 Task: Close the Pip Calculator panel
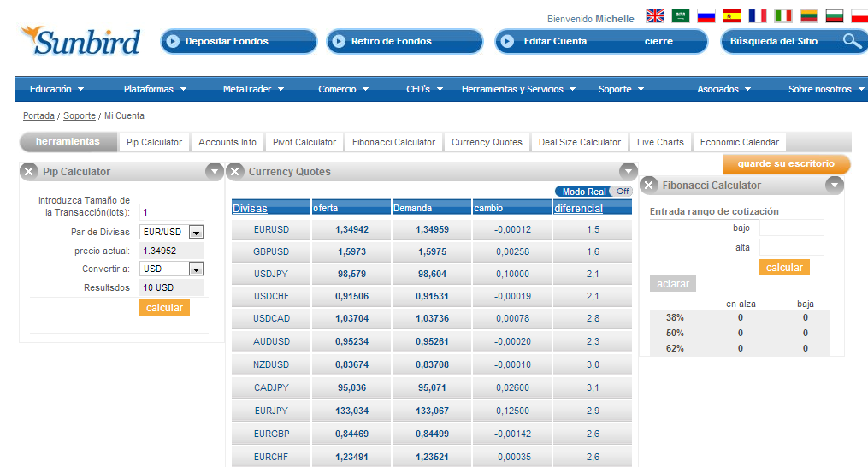[x=29, y=172]
